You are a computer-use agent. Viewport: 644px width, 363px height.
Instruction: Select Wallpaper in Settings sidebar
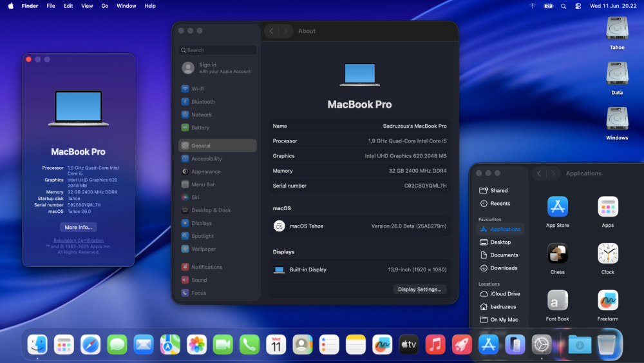pyautogui.click(x=218, y=249)
